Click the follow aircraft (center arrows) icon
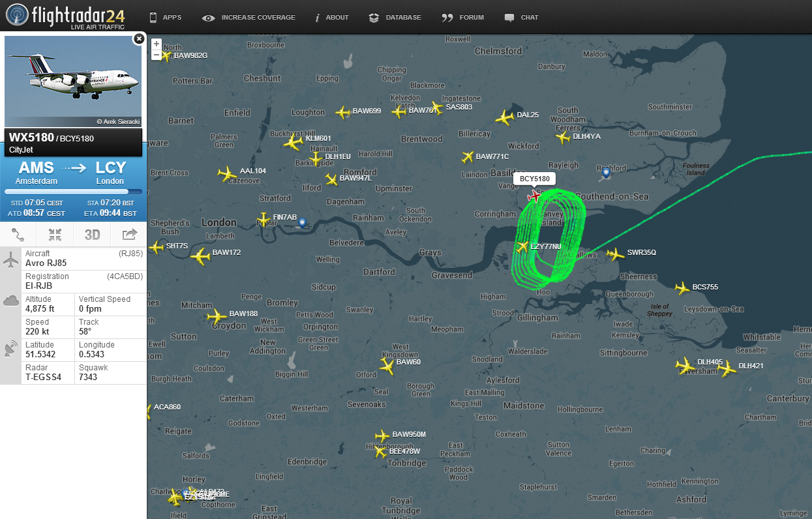812x519 pixels. pyautogui.click(x=55, y=235)
